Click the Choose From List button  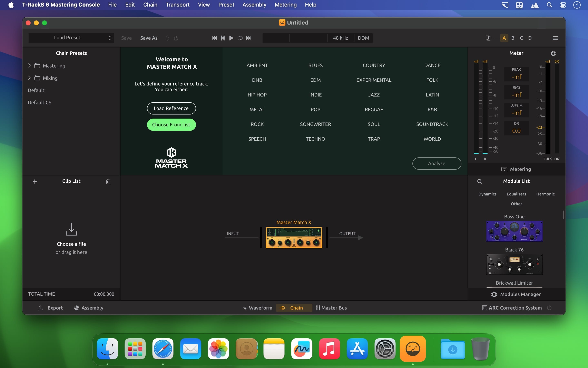171,125
